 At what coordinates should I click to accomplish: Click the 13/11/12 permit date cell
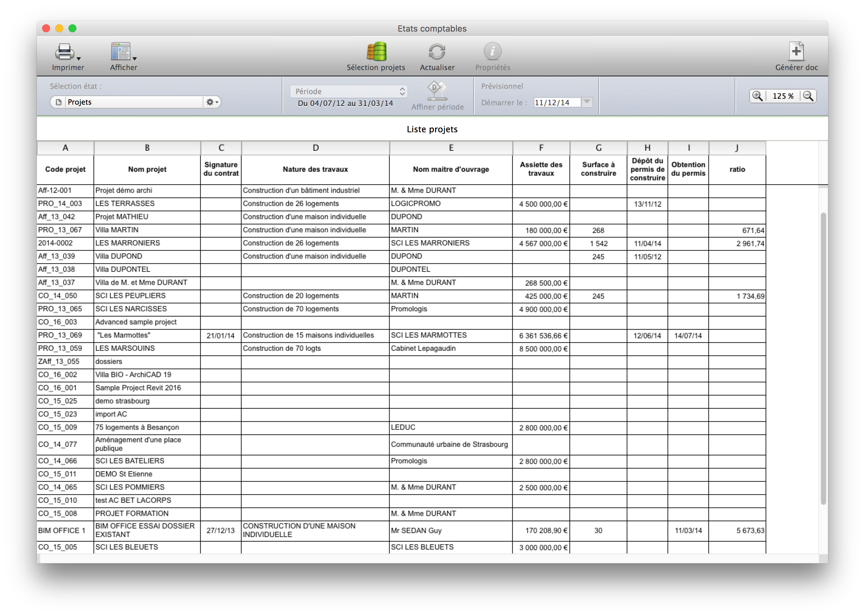(647, 204)
